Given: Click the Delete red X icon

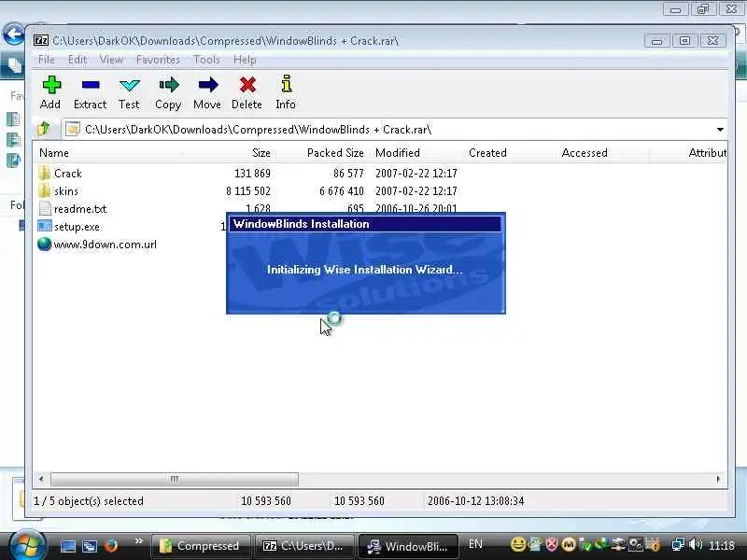Looking at the screenshot, I should click(247, 85).
